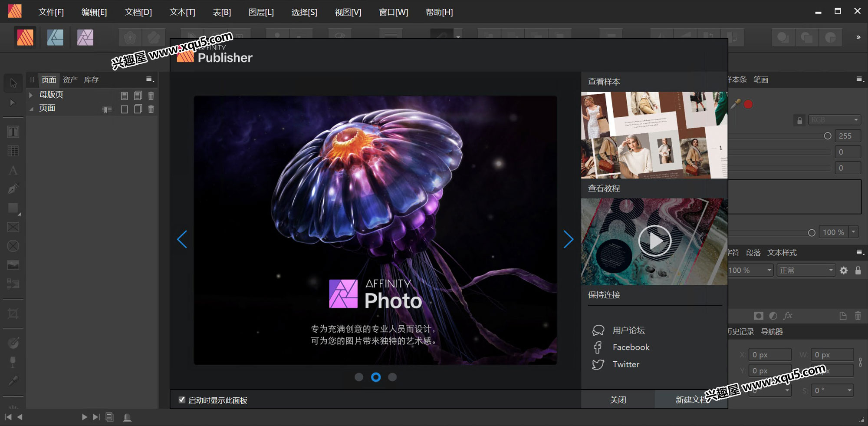Viewport: 868px width, 426px height.
Task: Select the Vector Crop tool
Action: (x=13, y=314)
